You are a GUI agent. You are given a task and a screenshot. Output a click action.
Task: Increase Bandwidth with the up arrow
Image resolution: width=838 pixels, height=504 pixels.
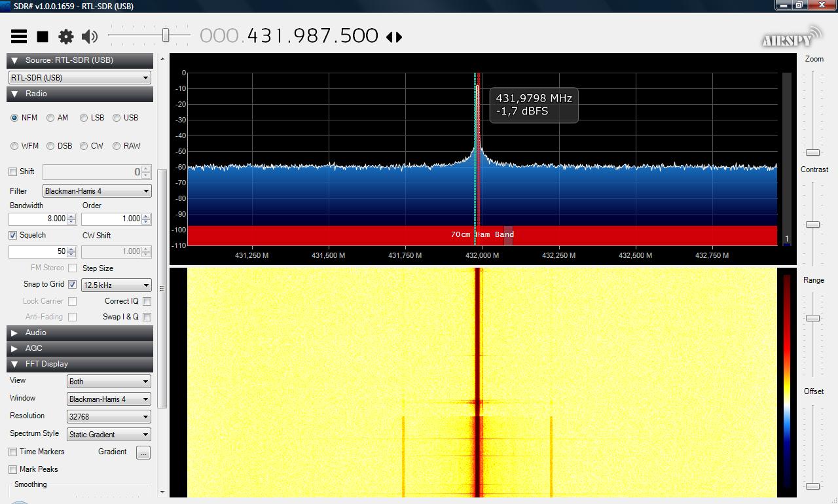click(x=72, y=216)
